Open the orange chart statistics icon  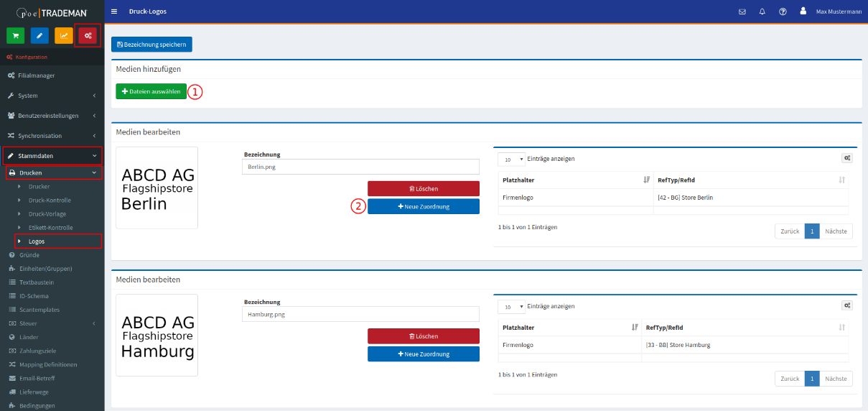(64, 35)
